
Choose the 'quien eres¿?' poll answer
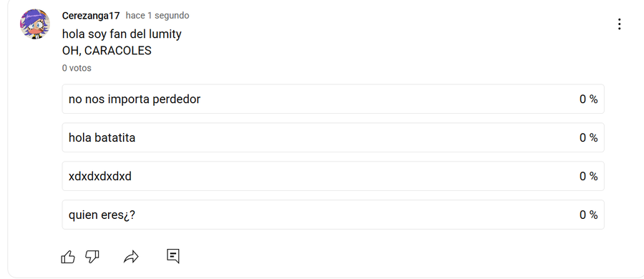pos(333,215)
